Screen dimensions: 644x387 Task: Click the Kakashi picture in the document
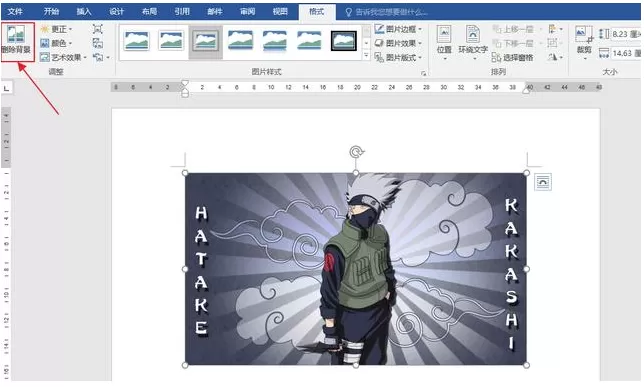tap(356, 269)
